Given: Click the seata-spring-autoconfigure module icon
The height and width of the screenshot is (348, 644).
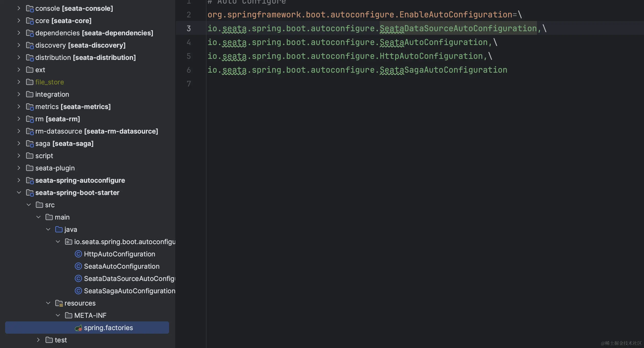Looking at the screenshot, I should pyautogui.click(x=30, y=180).
